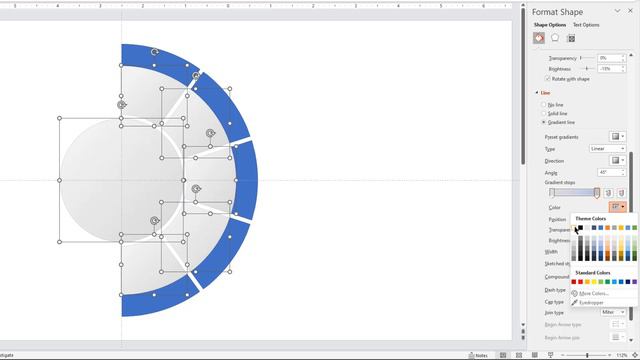Pick the gold theme color swatch
The image size is (640, 360).
point(621,228)
